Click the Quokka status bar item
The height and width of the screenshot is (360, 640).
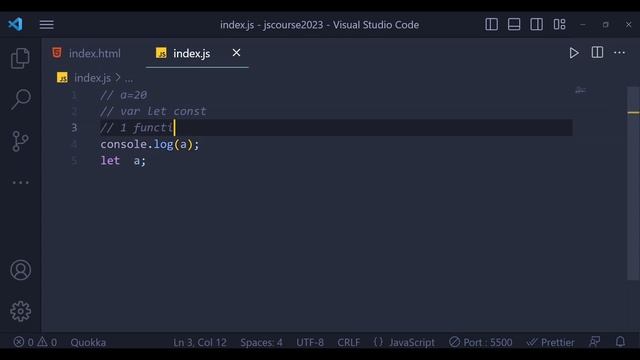[88, 342]
